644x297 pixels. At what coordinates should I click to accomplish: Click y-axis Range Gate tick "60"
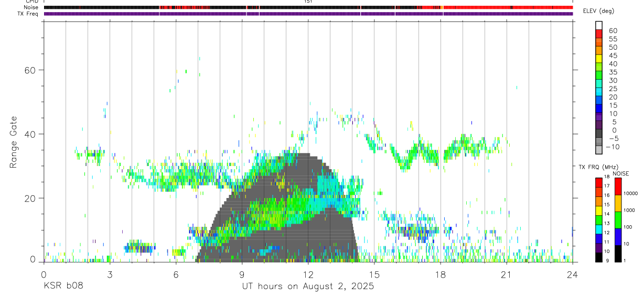pos(31,70)
